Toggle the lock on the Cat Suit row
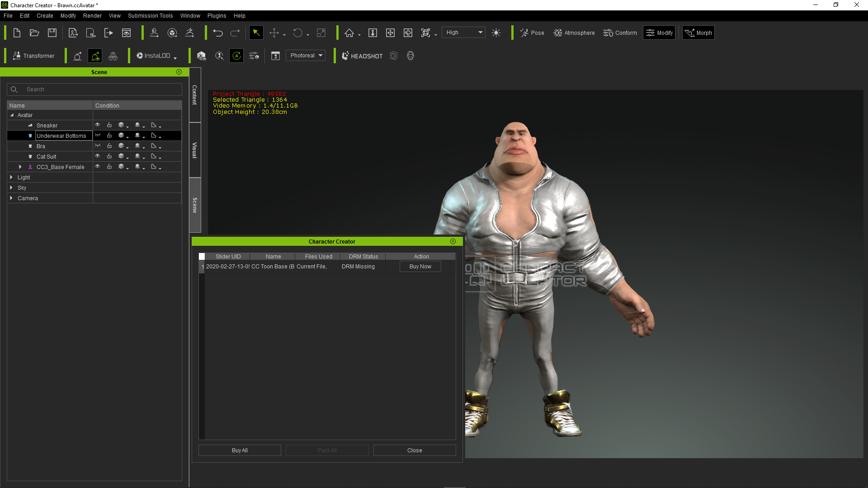The image size is (868, 488). point(109,156)
